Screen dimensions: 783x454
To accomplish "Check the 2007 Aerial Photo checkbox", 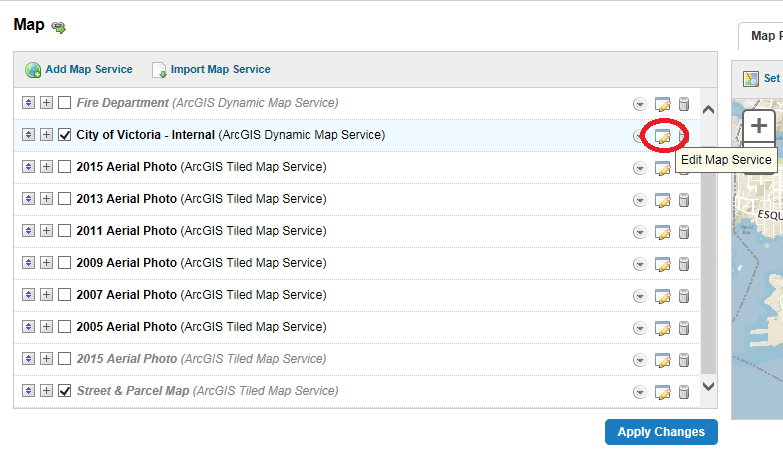I will pyautogui.click(x=64, y=295).
